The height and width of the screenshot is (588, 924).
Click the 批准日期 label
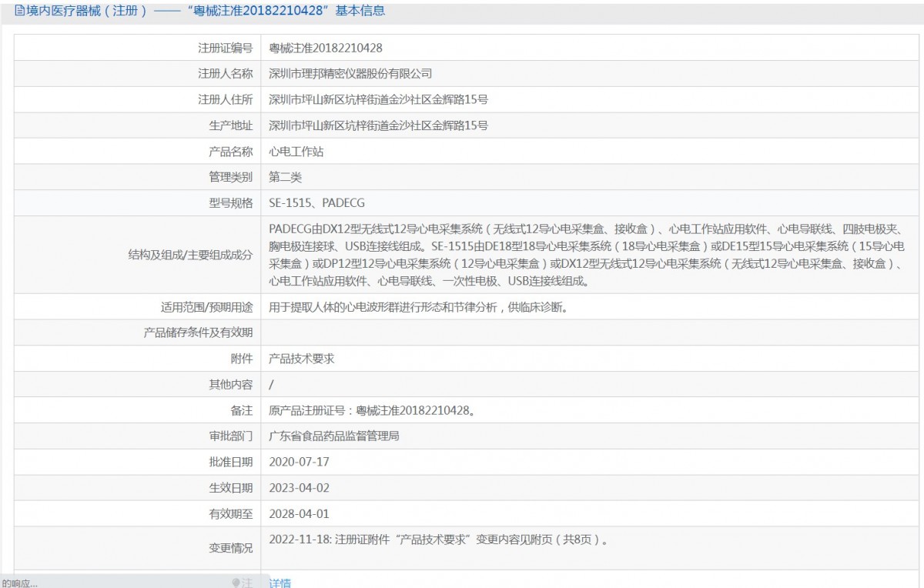point(230,463)
